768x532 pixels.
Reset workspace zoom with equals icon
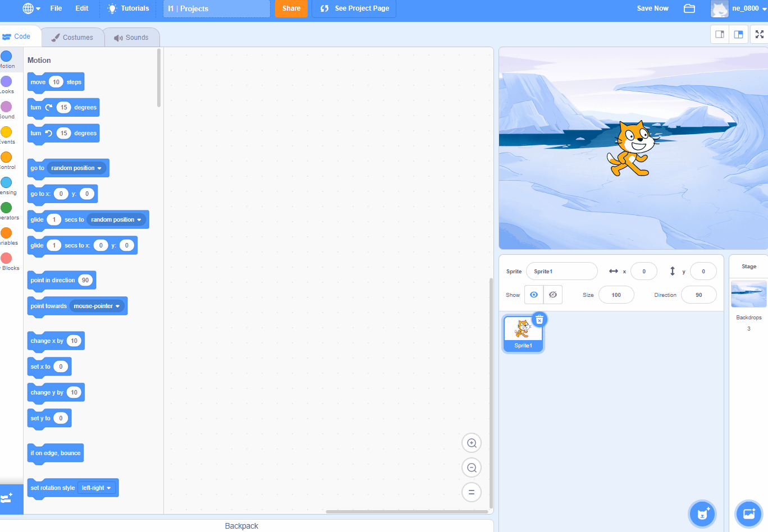coord(472,492)
